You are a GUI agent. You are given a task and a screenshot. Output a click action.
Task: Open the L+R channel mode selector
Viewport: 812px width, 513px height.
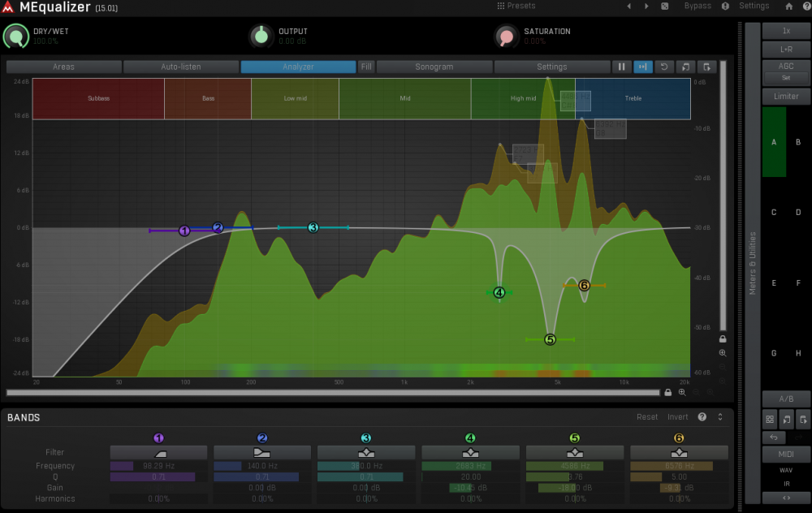[x=786, y=50]
